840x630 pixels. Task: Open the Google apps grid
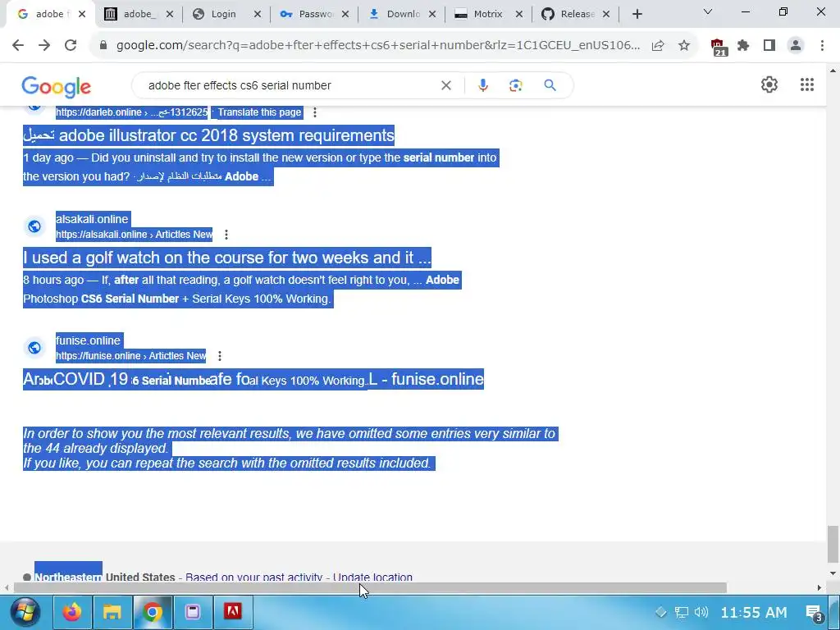pos(807,84)
